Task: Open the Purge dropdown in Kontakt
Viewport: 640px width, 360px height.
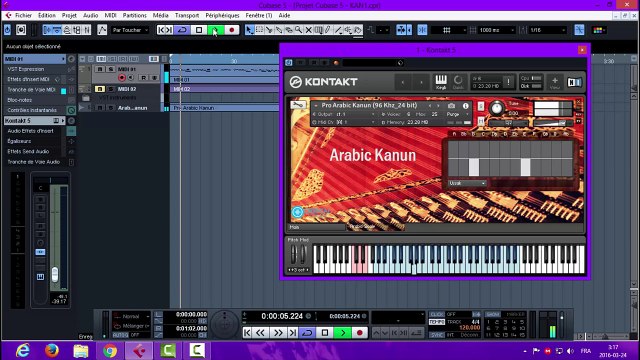Action: [x=458, y=114]
